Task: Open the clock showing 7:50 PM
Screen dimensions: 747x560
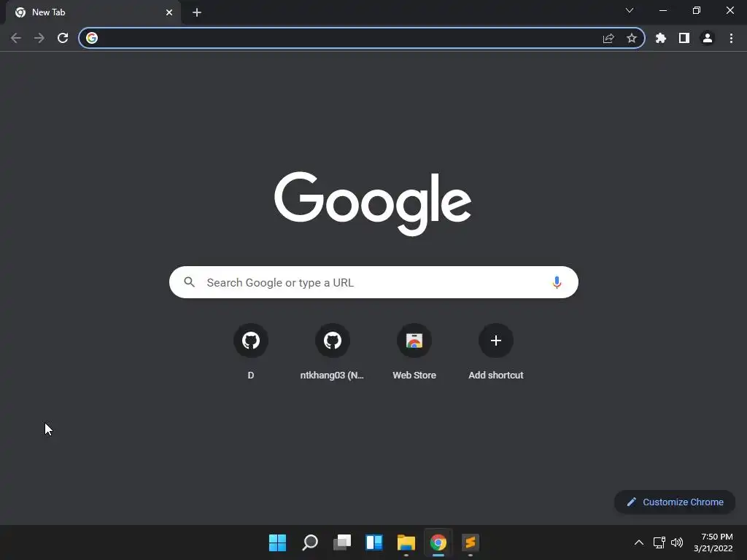Action: (713, 542)
